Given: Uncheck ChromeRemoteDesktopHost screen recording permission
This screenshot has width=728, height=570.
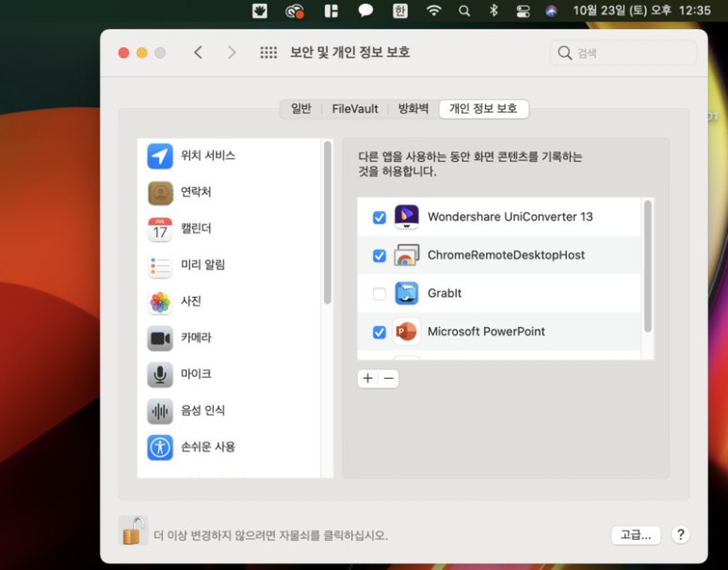Looking at the screenshot, I should (x=380, y=255).
